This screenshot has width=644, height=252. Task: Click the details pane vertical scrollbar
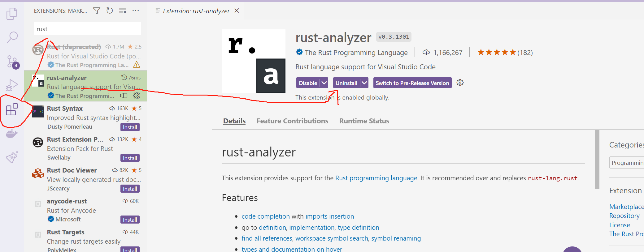point(597,159)
